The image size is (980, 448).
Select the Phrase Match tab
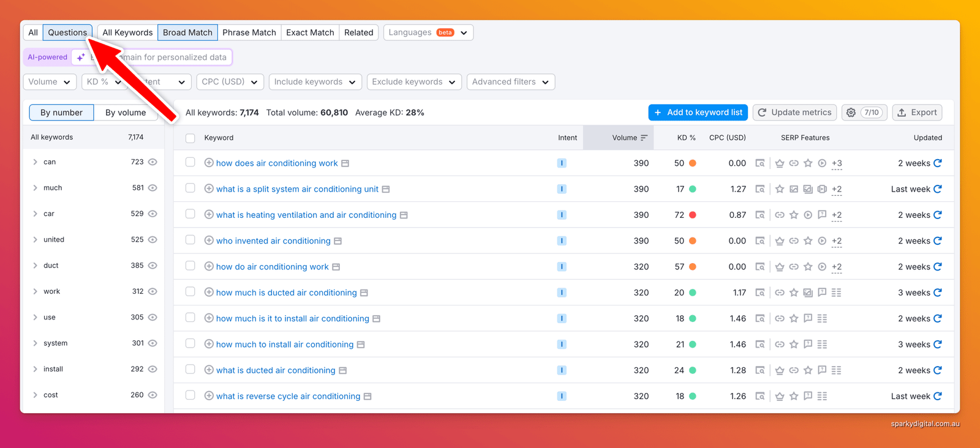point(249,32)
